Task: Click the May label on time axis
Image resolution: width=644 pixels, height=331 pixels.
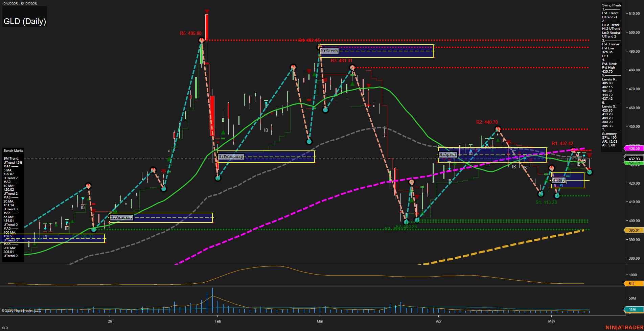Action: (552, 321)
